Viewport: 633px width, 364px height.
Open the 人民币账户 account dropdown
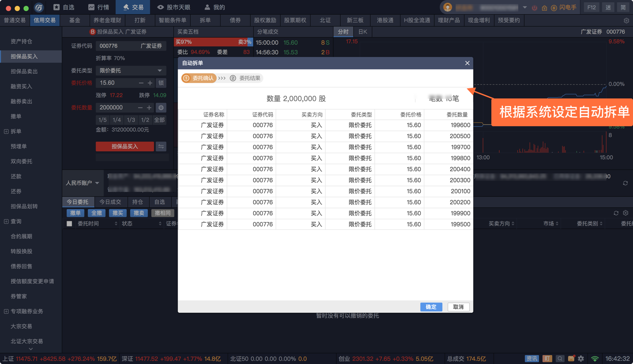(82, 183)
